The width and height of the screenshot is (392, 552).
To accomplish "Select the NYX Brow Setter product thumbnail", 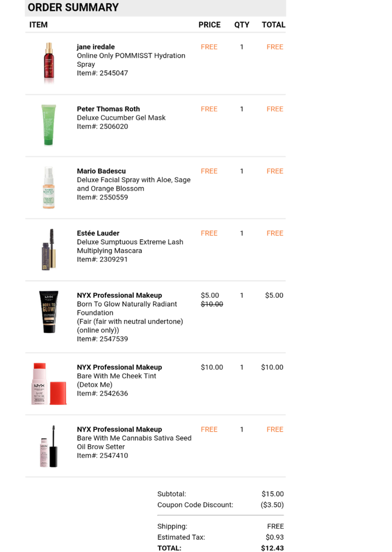I will (x=49, y=445).
